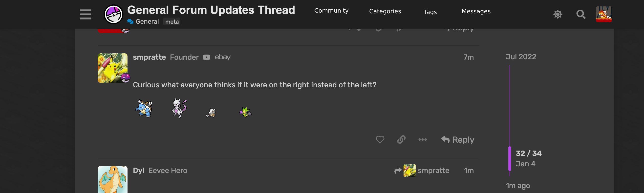The height and width of the screenshot is (193, 644).
Task: Click smpratte's YouTube icon
Action: [x=206, y=58]
